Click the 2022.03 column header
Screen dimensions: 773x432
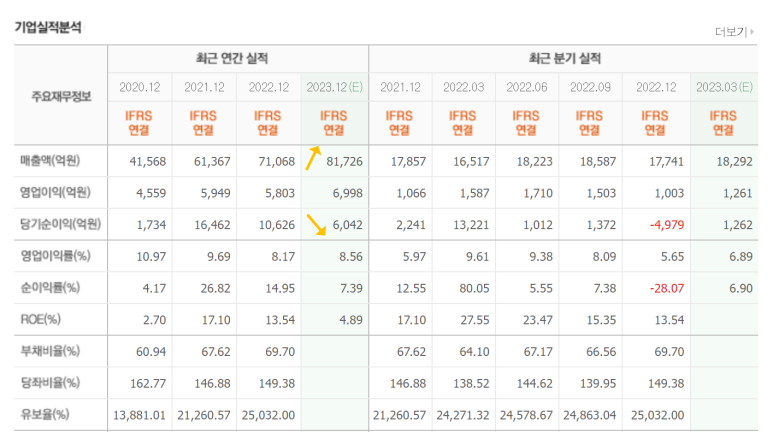(x=463, y=87)
